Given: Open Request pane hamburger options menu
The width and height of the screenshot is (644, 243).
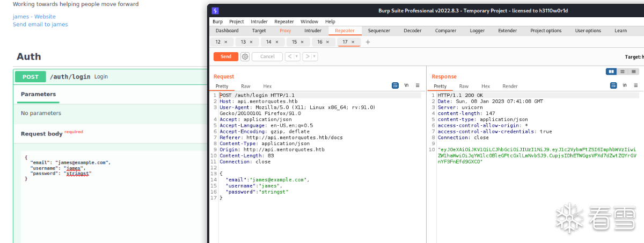Looking at the screenshot, I should coord(418,85).
